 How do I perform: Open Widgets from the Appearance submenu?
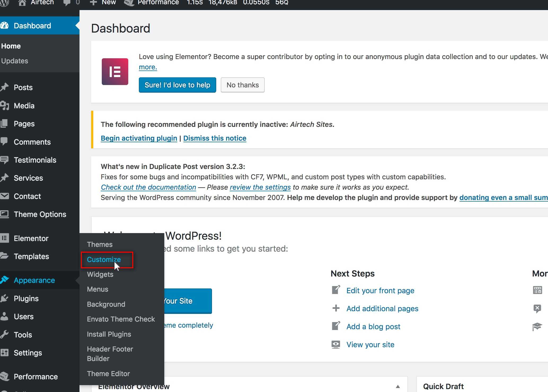tap(100, 274)
